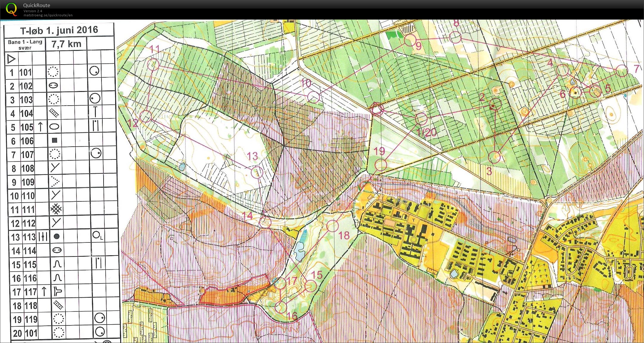Click the 'Version 2.4' label
This screenshot has width=644, height=343.
click(33, 11)
